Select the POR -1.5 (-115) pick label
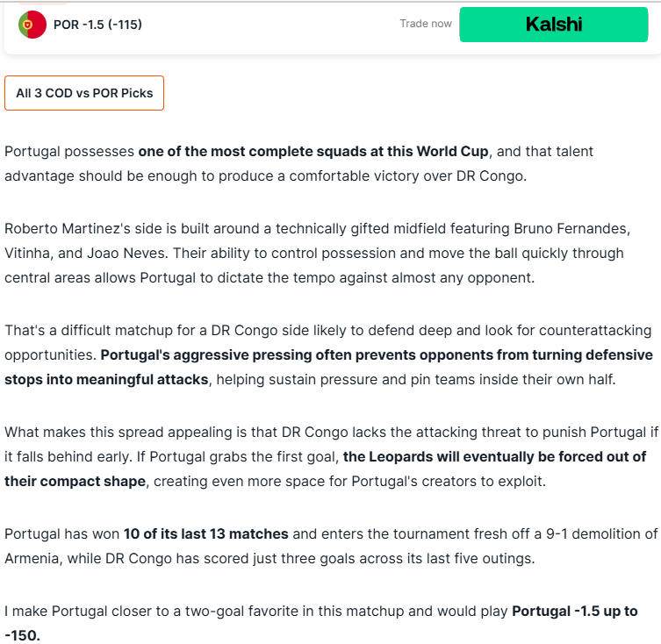The width and height of the screenshot is (661, 644). pos(97,25)
